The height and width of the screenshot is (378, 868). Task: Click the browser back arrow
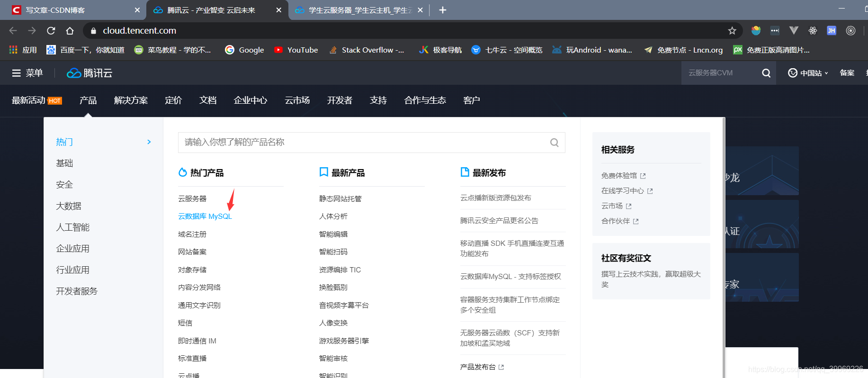tap(13, 30)
